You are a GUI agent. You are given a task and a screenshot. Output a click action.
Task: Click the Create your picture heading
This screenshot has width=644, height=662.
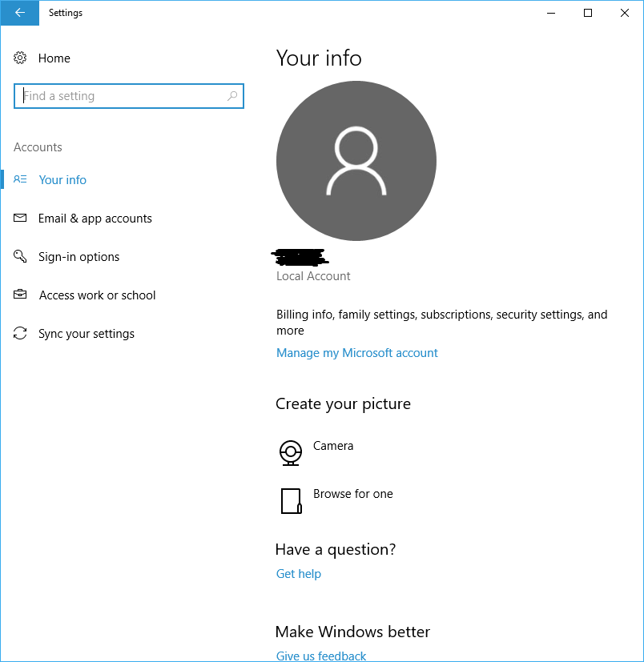pos(343,404)
